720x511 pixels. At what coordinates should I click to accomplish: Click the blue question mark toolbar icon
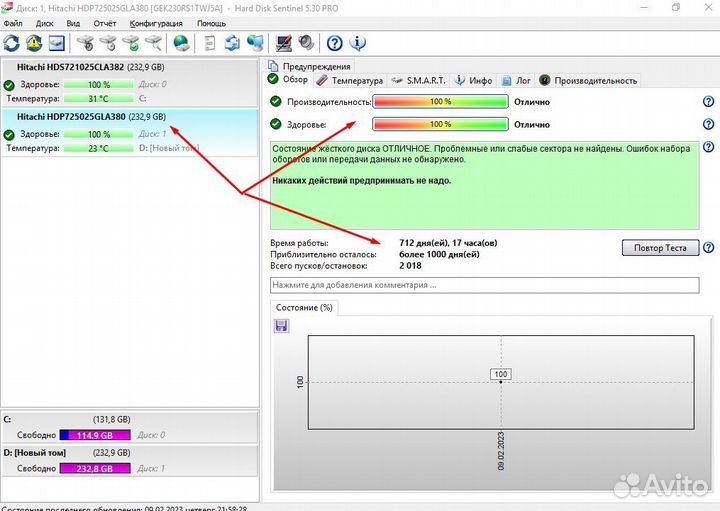click(335, 43)
